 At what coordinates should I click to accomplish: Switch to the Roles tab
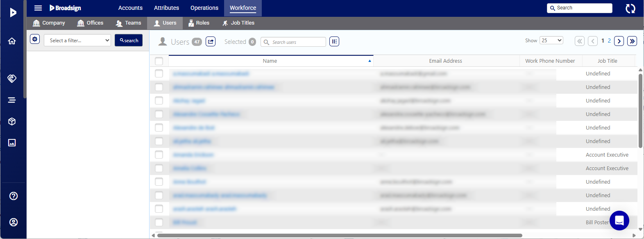199,23
